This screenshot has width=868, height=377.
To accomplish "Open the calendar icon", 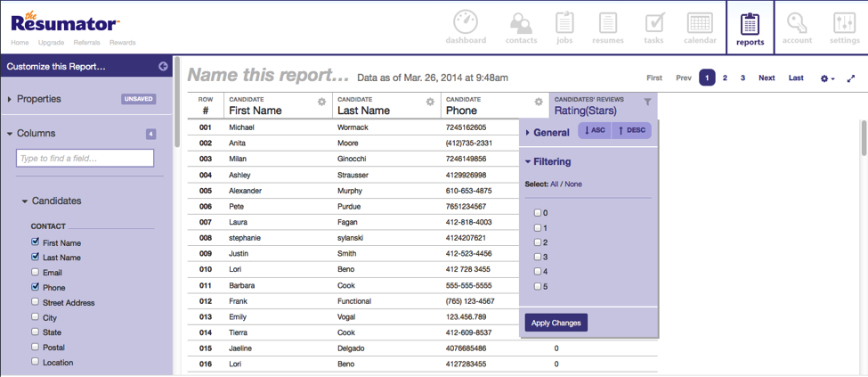I will click(x=700, y=22).
